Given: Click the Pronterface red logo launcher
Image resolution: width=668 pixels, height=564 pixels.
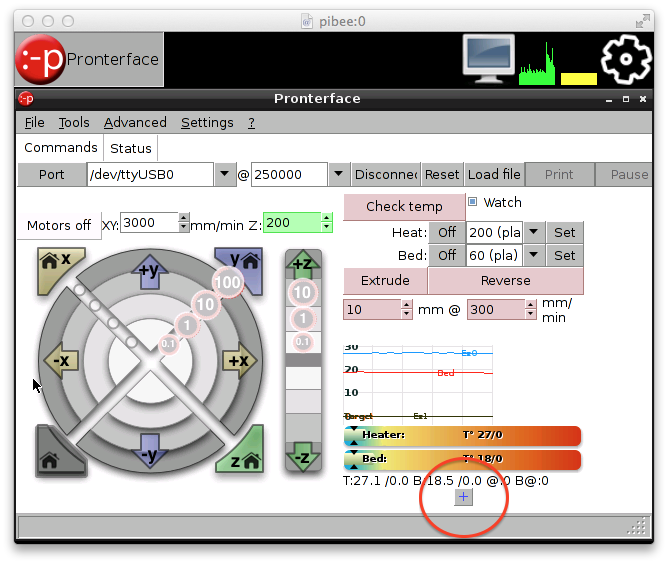Looking at the screenshot, I should click(40, 60).
